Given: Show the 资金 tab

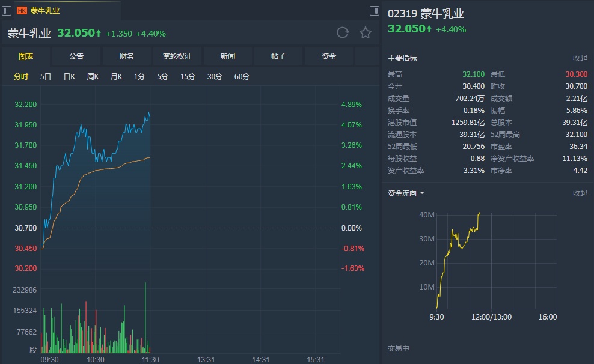Looking at the screenshot, I should point(329,56).
